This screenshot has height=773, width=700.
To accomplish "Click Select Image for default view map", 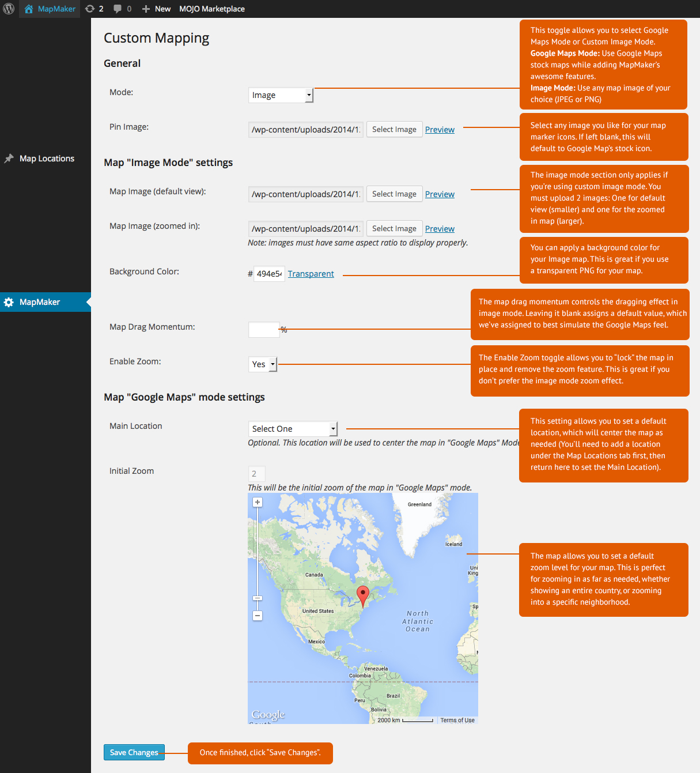I will click(x=395, y=194).
